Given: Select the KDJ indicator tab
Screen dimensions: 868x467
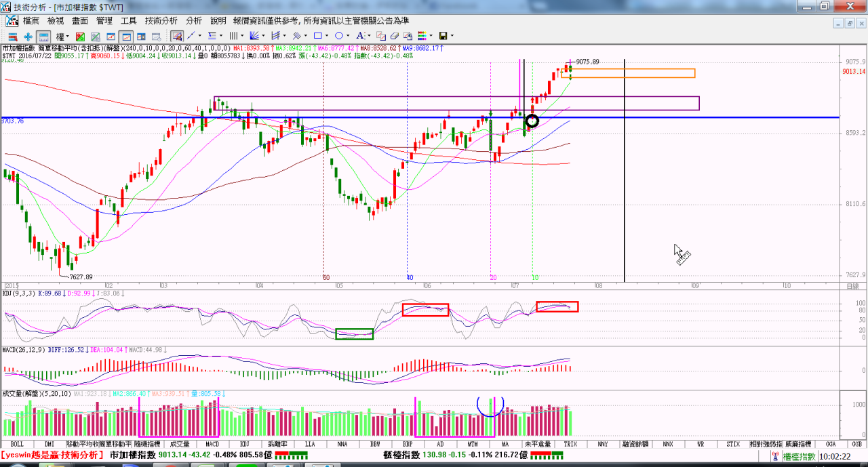Looking at the screenshot, I should 244,444.
